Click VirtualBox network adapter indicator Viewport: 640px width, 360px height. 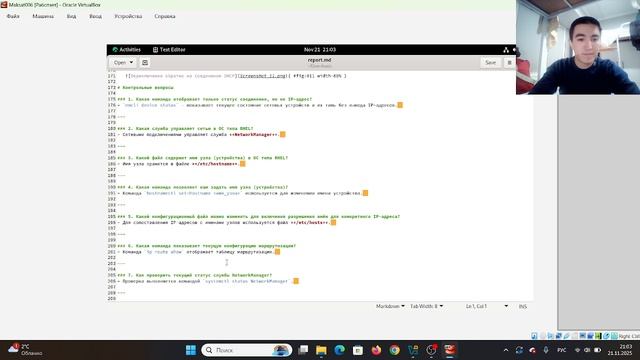[558, 336]
